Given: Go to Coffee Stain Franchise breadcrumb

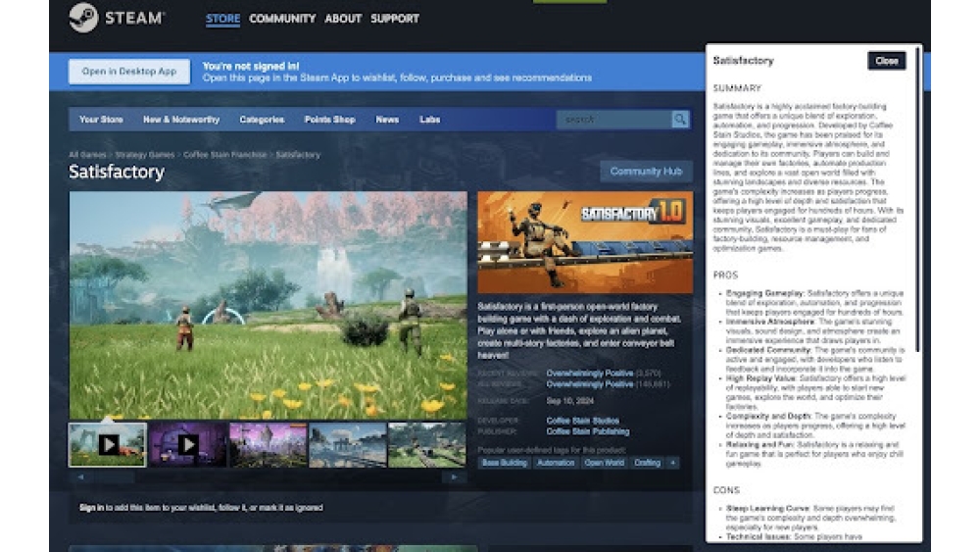Looking at the screenshot, I should (225, 154).
